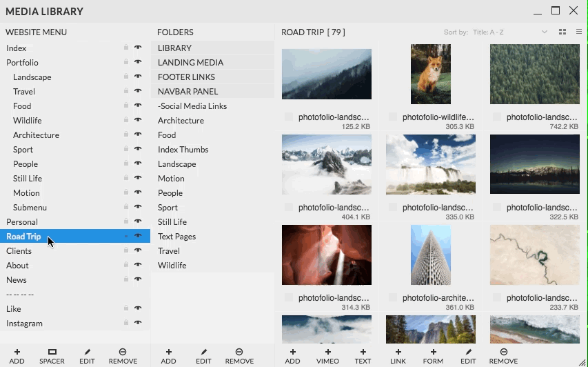This screenshot has width=588, height=367.
Task: Switch to list view icon
Action: click(x=579, y=32)
